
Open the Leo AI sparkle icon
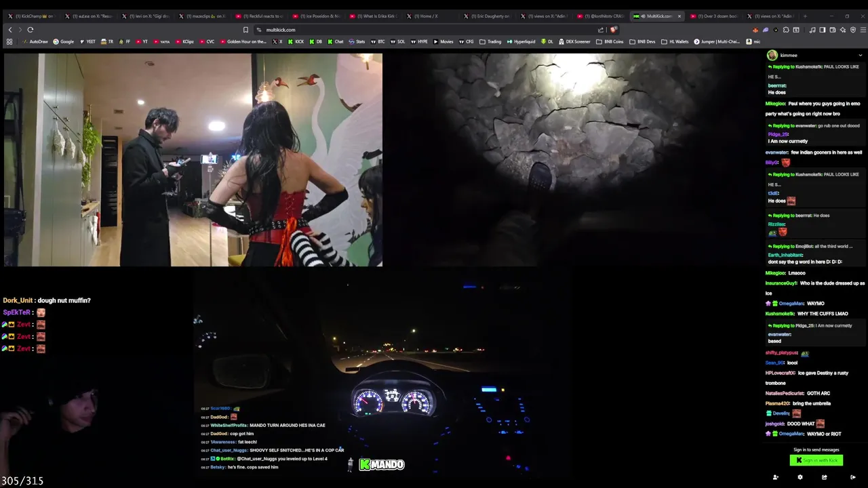(843, 30)
